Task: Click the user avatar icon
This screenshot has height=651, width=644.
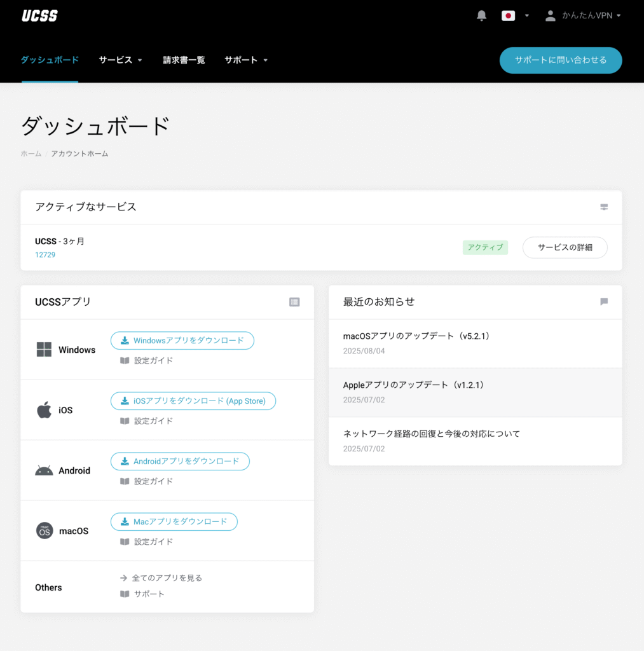Action: pyautogui.click(x=550, y=16)
